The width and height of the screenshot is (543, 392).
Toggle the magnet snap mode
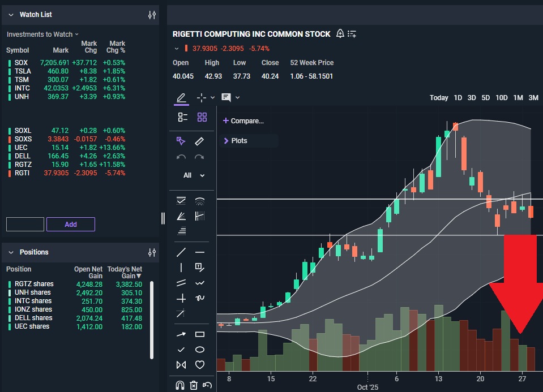click(179, 385)
